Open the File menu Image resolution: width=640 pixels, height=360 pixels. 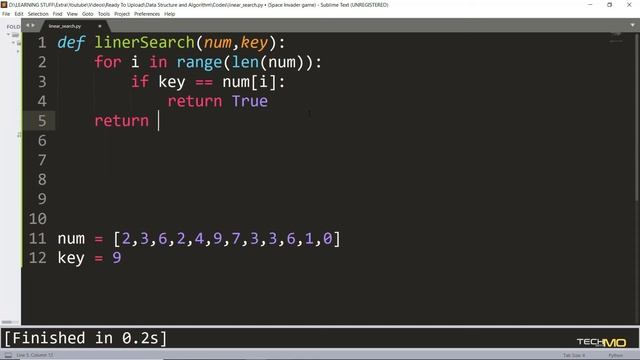pyautogui.click(x=6, y=14)
